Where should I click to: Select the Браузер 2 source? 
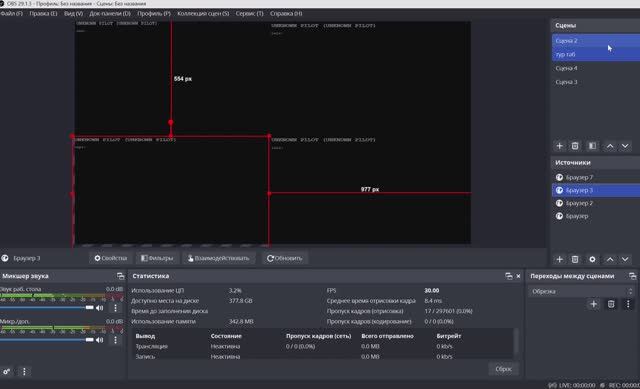pyautogui.click(x=596, y=203)
